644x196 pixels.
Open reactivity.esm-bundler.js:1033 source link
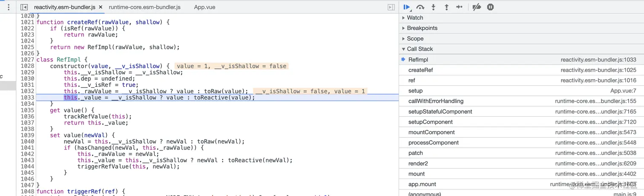coord(598,60)
